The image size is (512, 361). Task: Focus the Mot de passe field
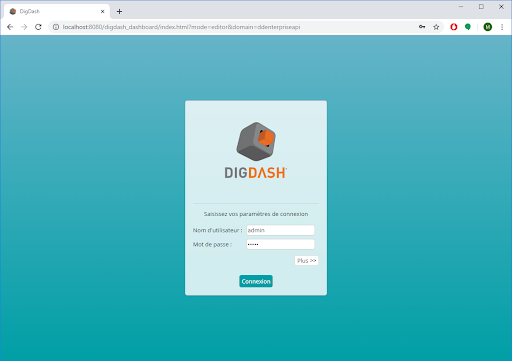coord(280,244)
